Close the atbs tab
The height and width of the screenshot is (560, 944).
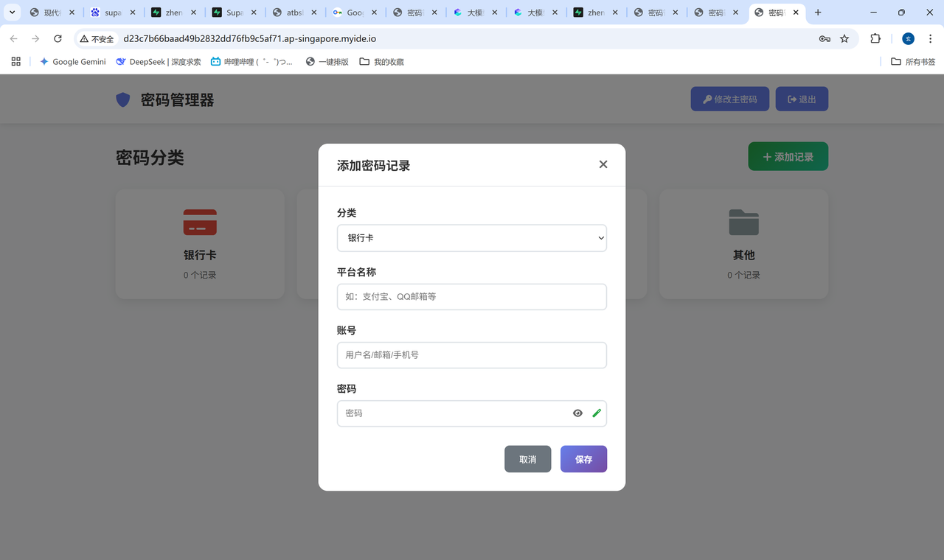click(x=314, y=13)
